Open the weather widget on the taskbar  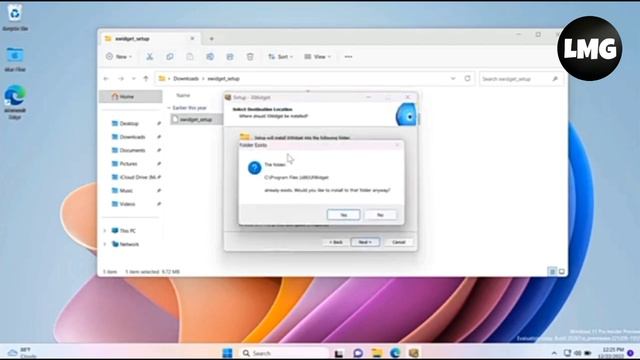[22, 353]
